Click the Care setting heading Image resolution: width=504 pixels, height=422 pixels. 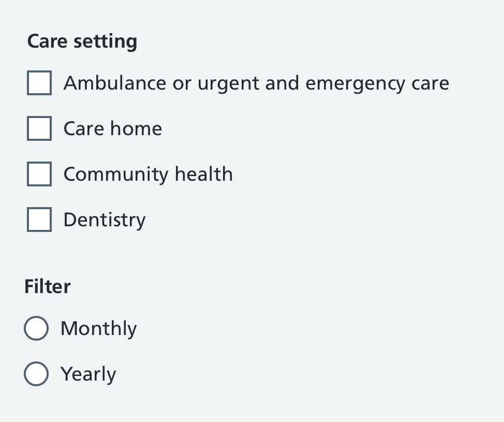coord(82,40)
